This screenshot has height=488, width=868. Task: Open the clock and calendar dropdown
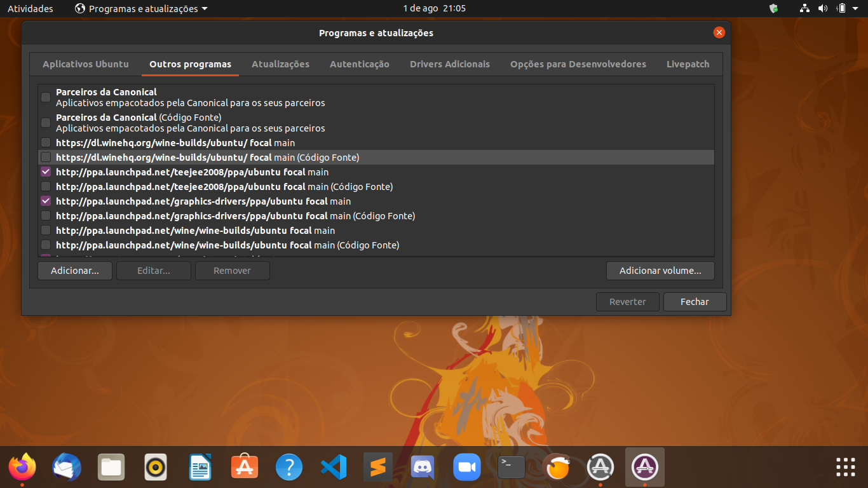[434, 8]
